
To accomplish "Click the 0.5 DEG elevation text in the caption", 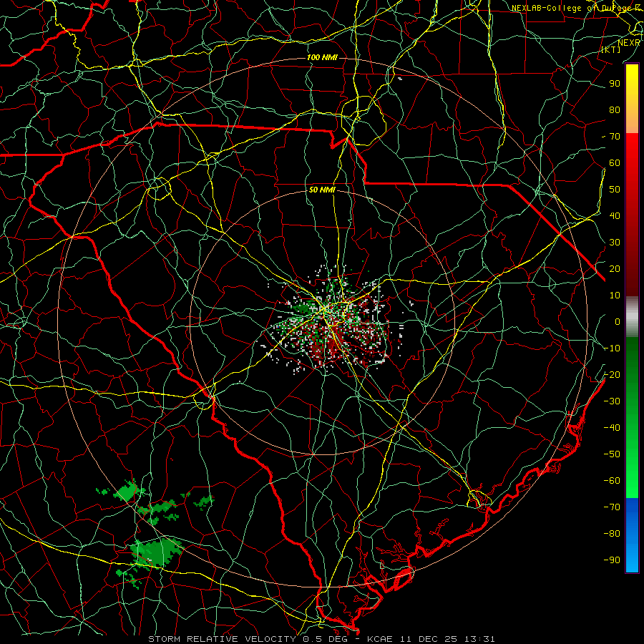I will click(x=326, y=639).
